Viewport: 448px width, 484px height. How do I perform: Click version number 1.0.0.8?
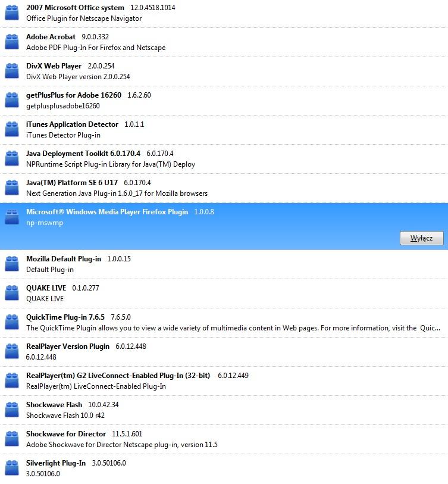click(x=204, y=212)
